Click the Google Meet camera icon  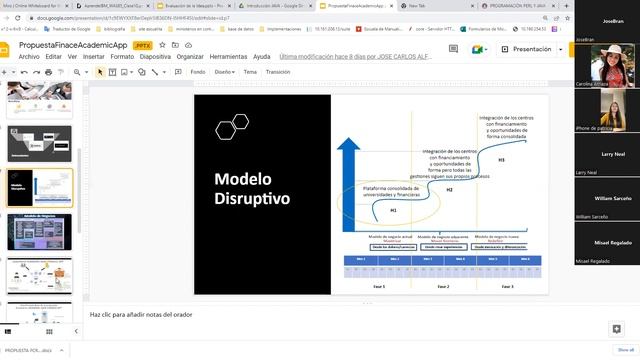(477, 49)
